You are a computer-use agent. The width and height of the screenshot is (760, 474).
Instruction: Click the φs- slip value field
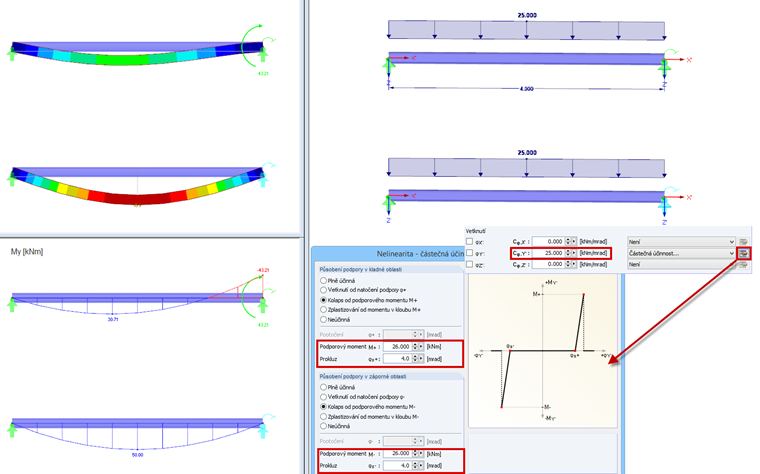coord(397,466)
